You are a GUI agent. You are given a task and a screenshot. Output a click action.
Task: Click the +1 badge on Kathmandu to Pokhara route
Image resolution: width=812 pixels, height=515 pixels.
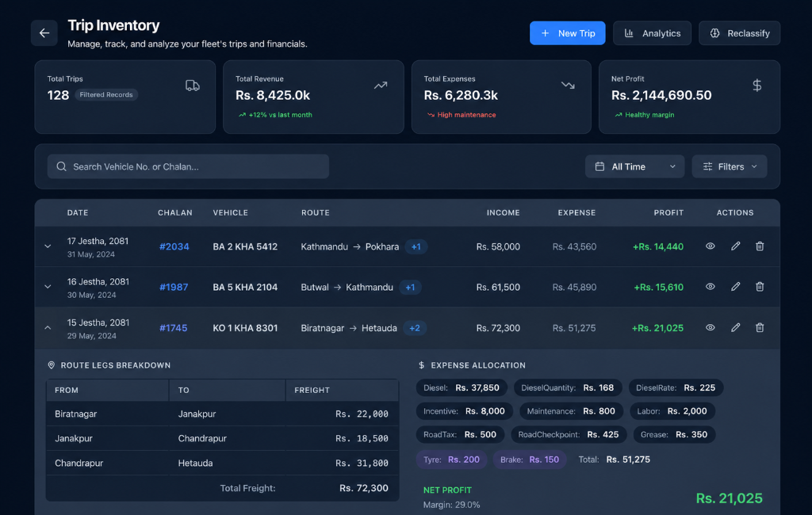pos(416,247)
